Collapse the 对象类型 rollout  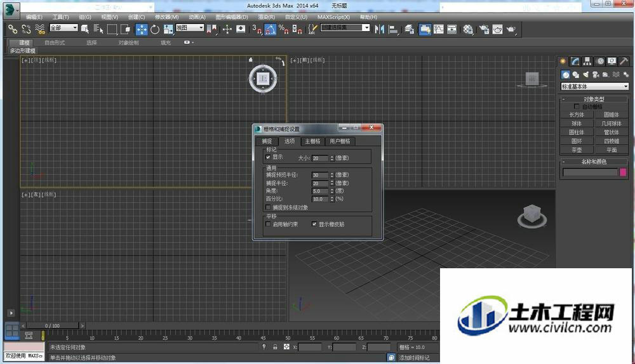[x=594, y=99]
